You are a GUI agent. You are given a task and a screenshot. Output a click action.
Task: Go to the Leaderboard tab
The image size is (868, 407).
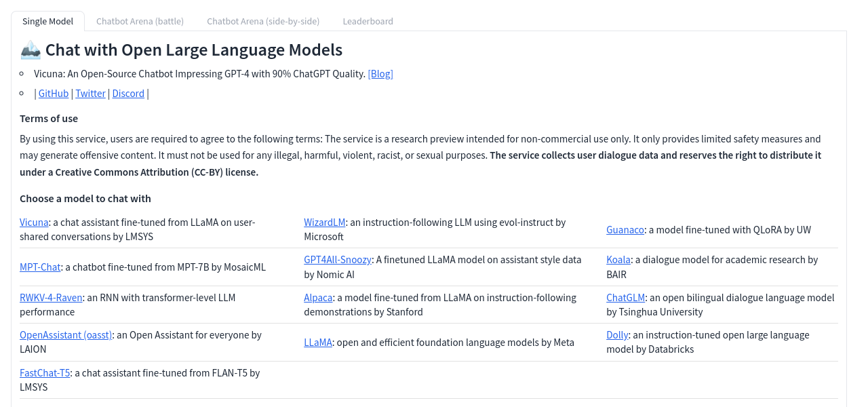point(368,21)
